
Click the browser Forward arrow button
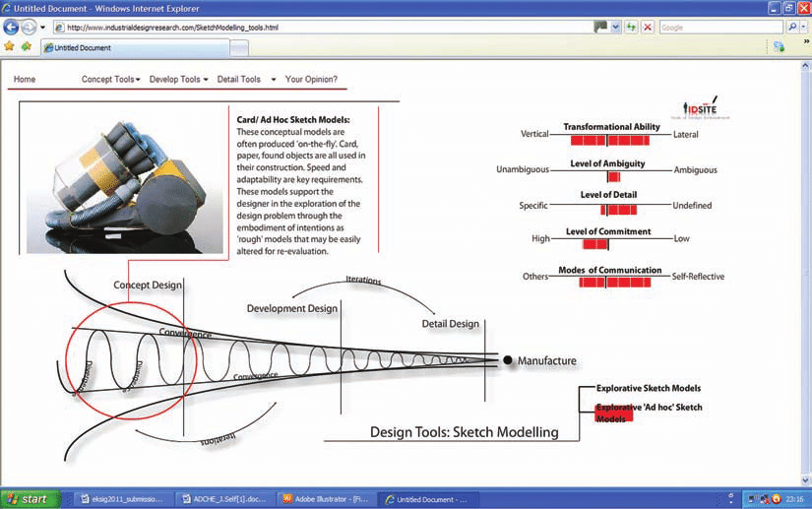click(31, 27)
